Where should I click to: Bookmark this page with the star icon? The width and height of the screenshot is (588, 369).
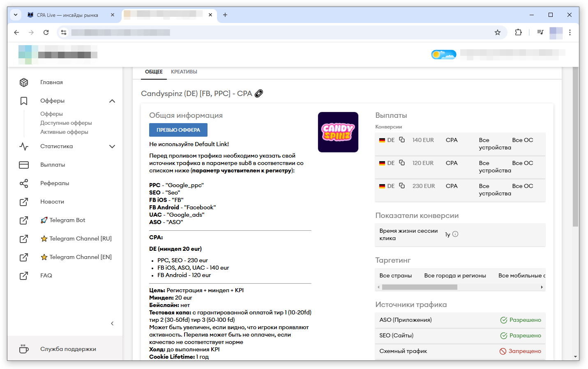498,32
